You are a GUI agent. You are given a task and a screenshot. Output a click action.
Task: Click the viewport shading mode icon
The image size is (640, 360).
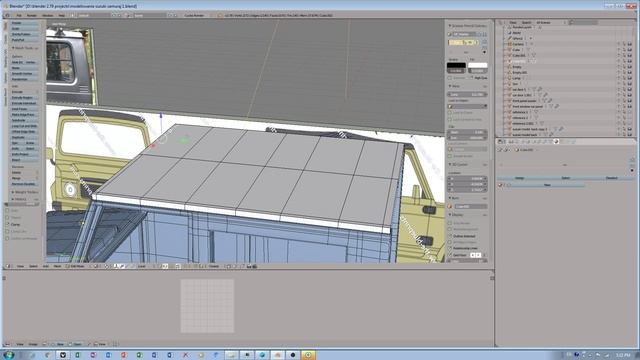tap(95, 266)
